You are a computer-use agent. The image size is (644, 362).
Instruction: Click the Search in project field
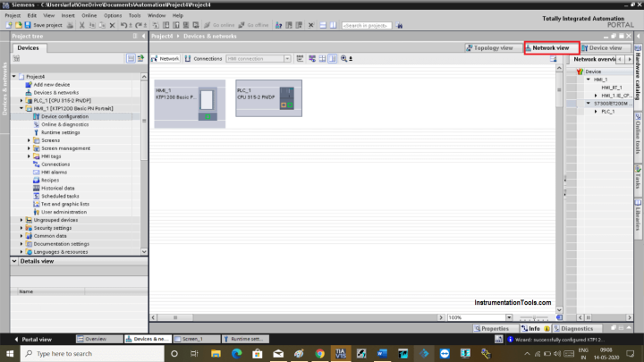pos(366,25)
